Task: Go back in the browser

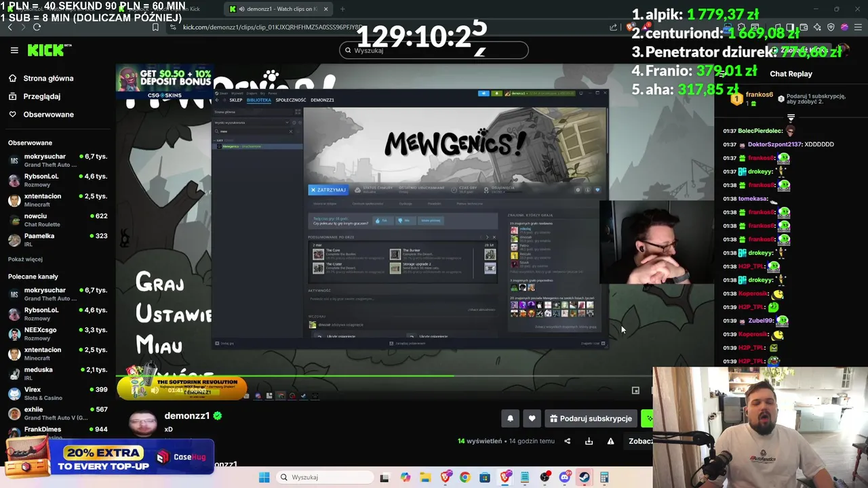Action: pyautogui.click(x=9, y=27)
